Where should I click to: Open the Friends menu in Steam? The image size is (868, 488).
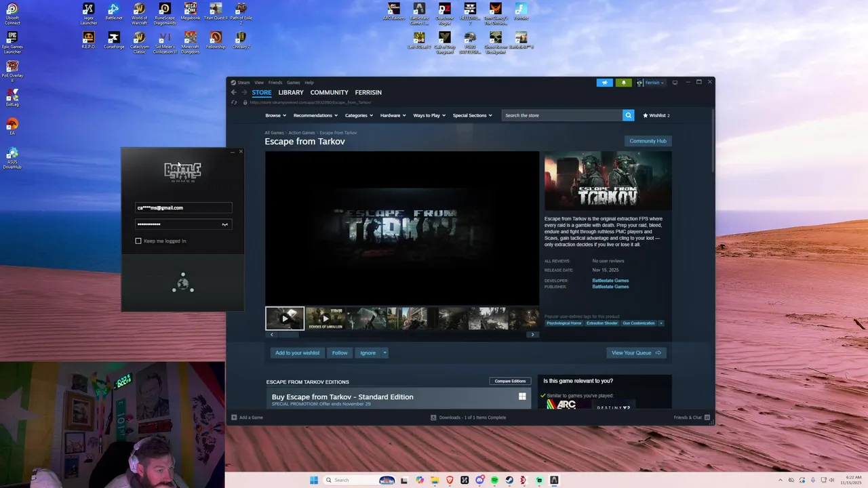pyautogui.click(x=275, y=83)
